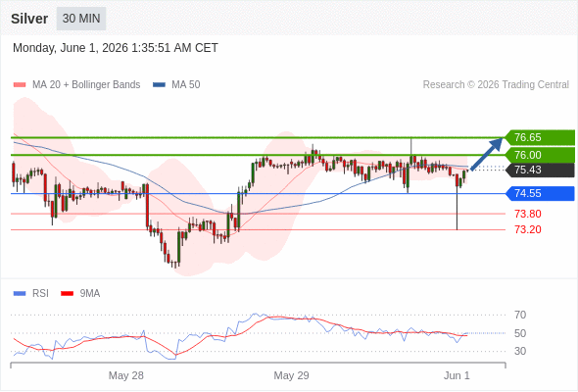Click the May 28 date axis label

126,375
